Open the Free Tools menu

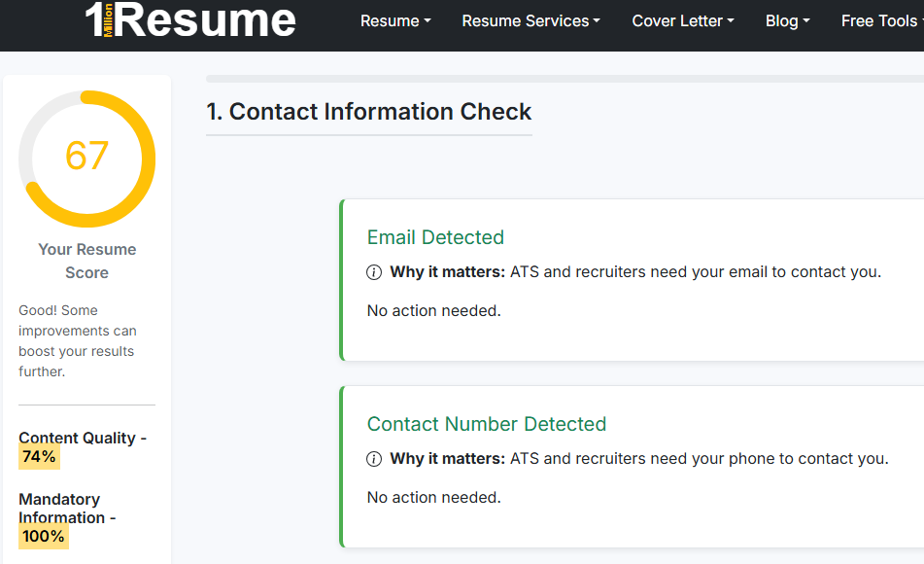point(880,20)
